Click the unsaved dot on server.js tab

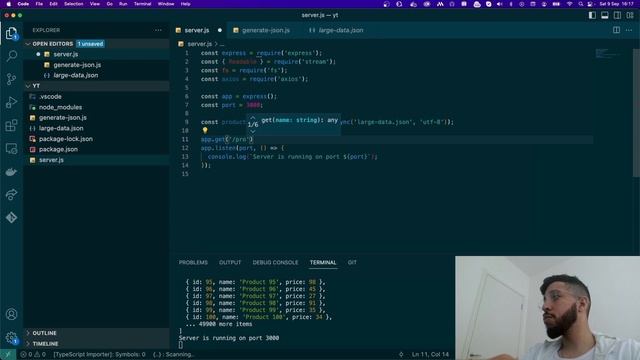click(x=220, y=30)
